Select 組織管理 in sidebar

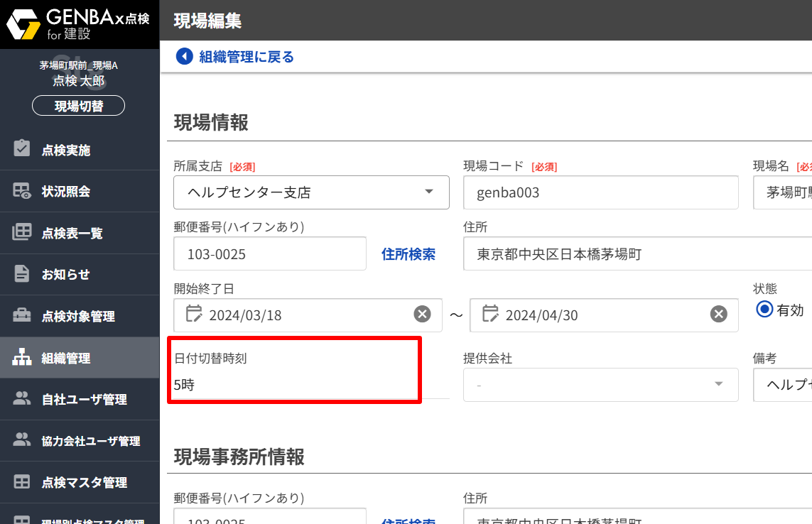[80, 358]
